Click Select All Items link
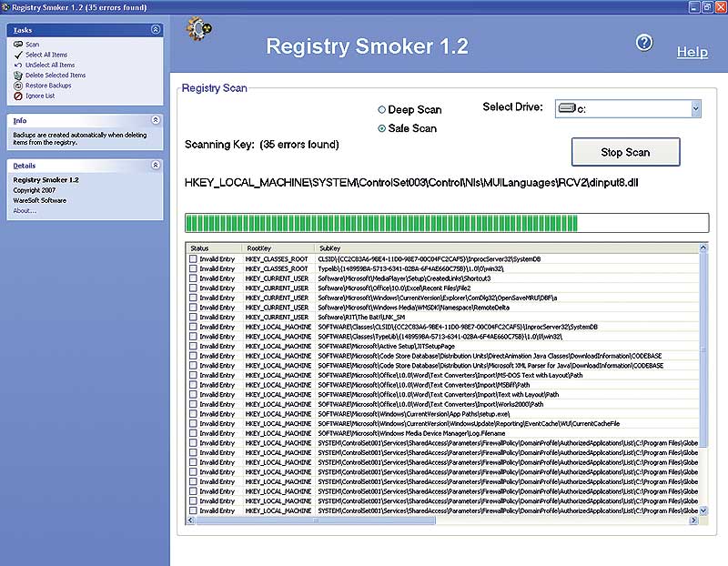 coord(46,55)
